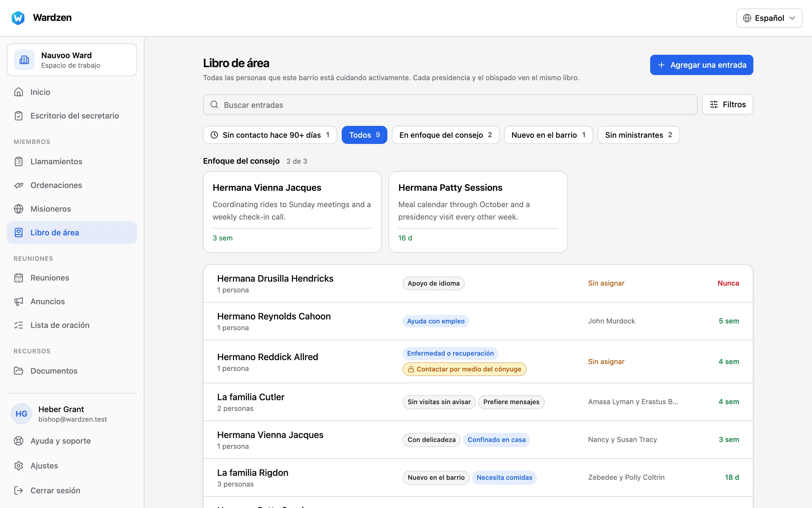Click the Misioneros globe icon
Viewport: 812px width, 508px height.
[19, 209]
